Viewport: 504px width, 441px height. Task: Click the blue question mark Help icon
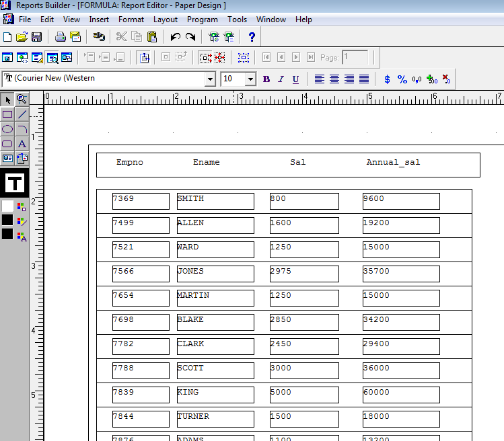tap(252, 37)
